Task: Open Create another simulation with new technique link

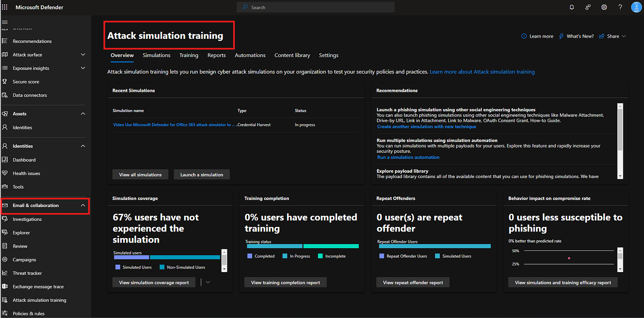Action: pos(427,126)
